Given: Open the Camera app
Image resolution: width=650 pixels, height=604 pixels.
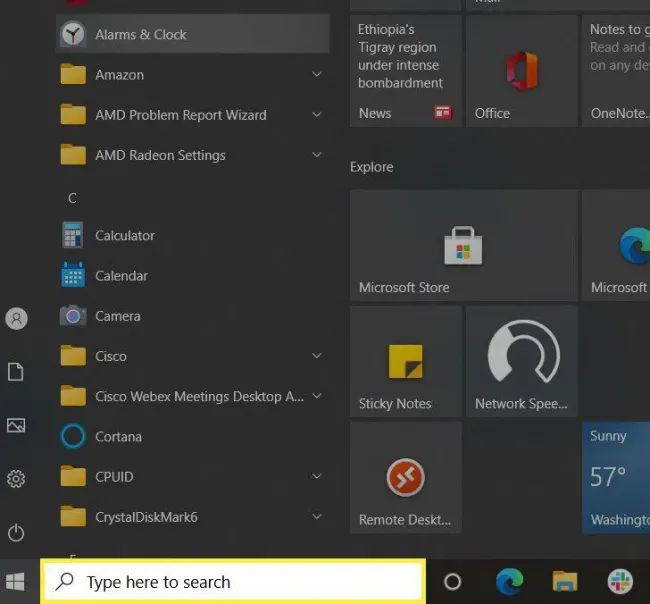Looking at the screenshot, I should [117, 316].
